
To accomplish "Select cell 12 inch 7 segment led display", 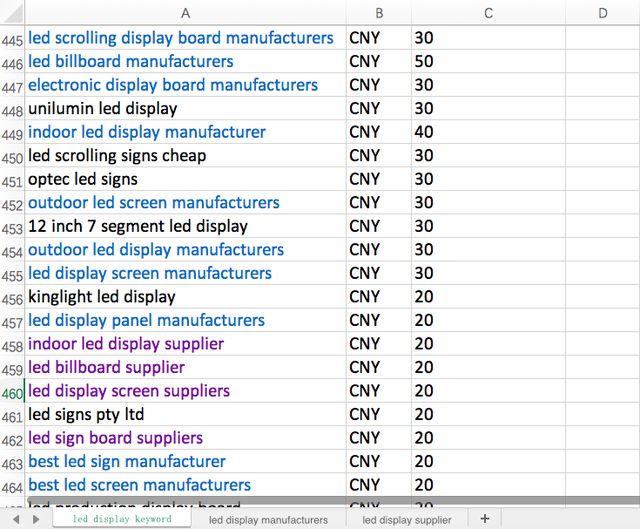I will (186, 226).
